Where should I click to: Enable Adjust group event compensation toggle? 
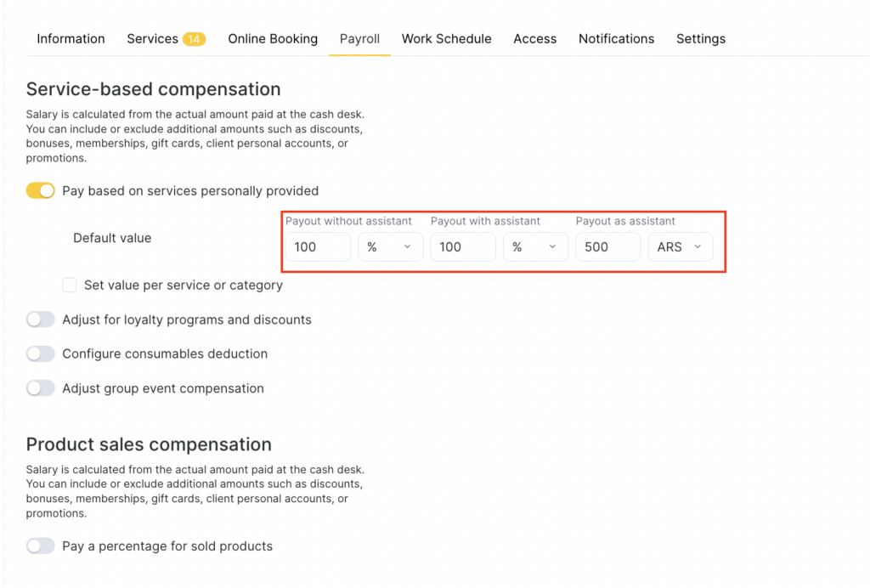(41, 389)
